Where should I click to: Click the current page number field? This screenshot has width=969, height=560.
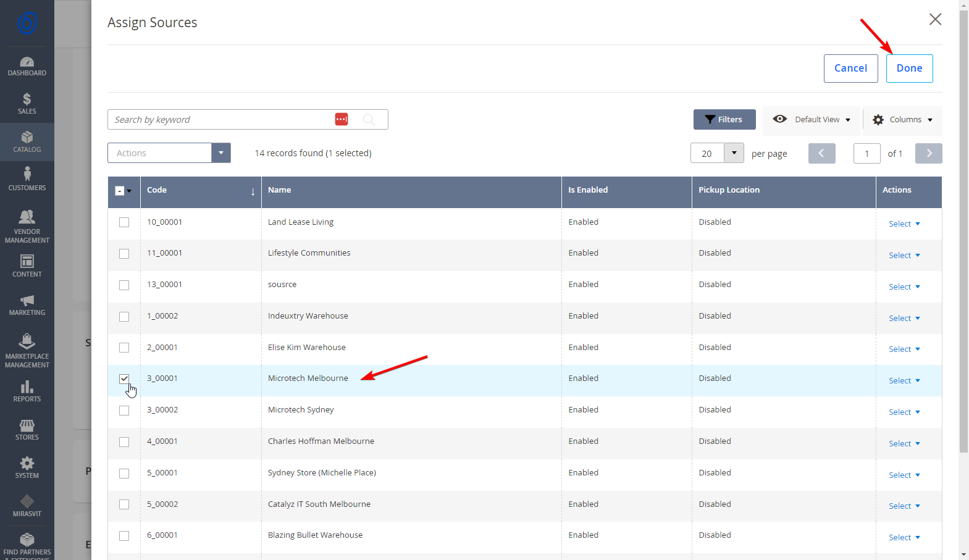866,153
